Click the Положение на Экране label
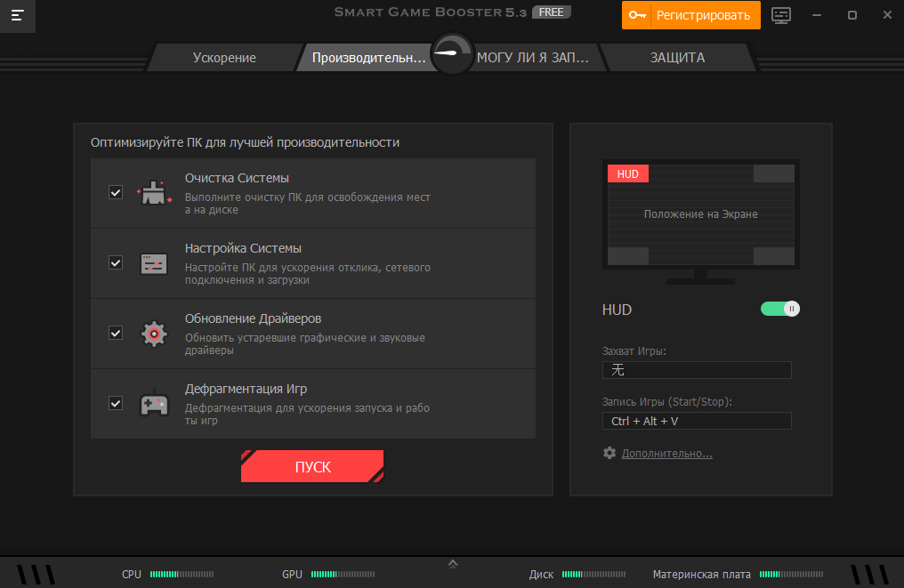904x588 pixels. point(700,214)
